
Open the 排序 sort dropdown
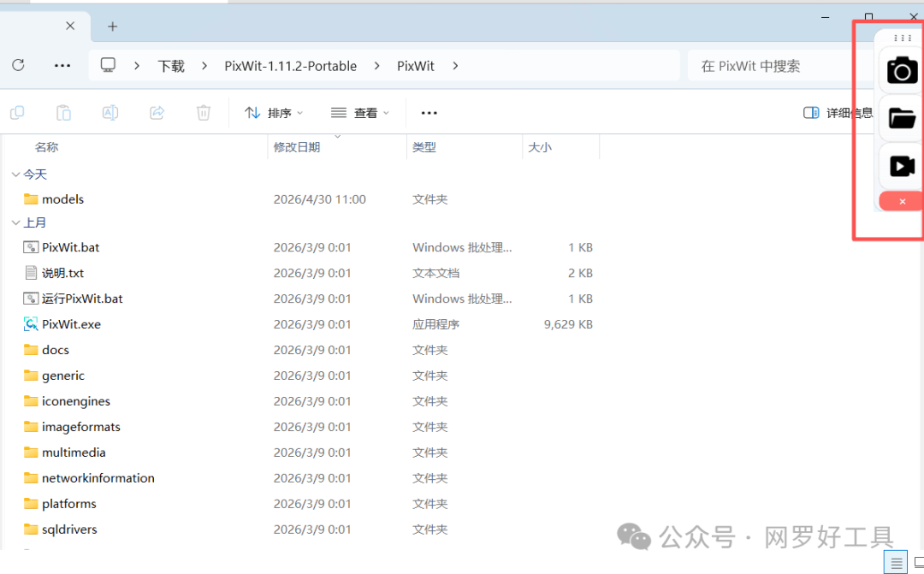coord(274,113)
